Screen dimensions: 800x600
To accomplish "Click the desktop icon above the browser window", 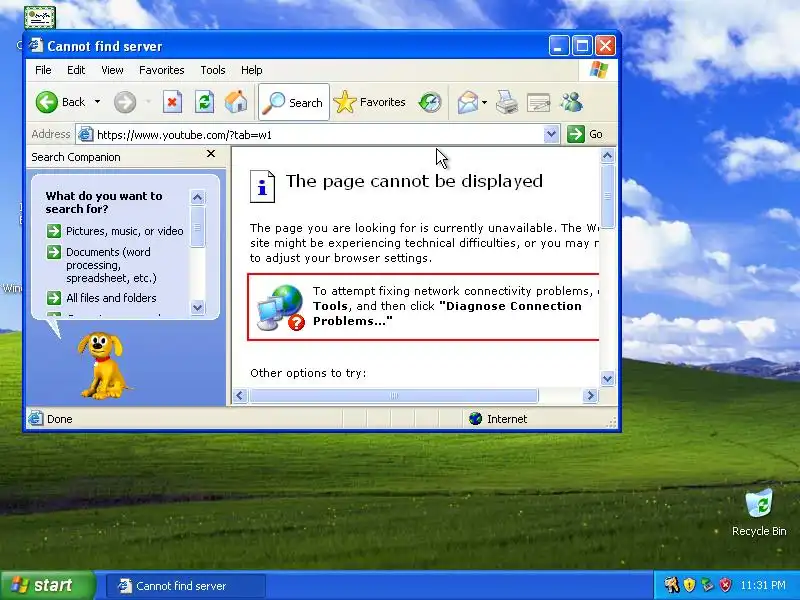I will (x=39, y=17).
